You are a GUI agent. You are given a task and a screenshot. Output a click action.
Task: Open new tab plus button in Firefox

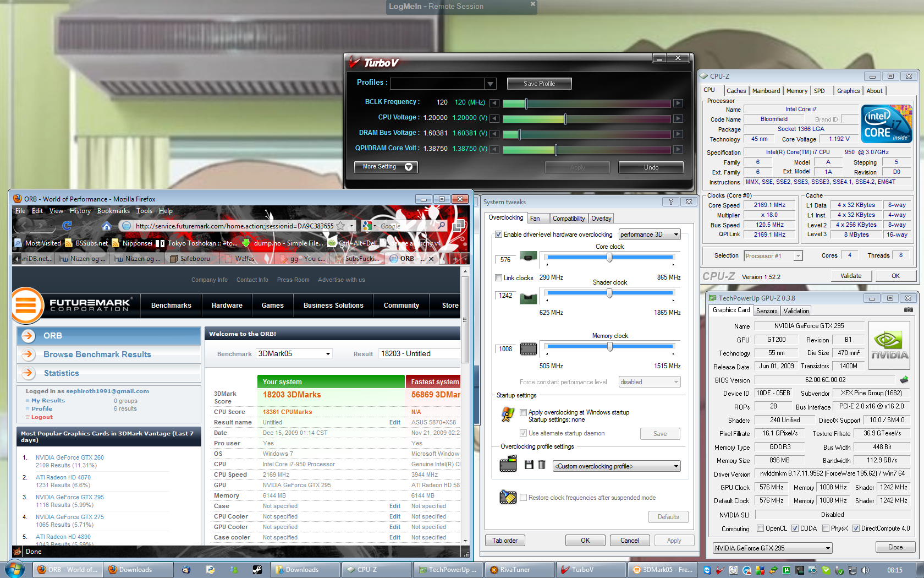pyautogui.click(x=455, y=258)
